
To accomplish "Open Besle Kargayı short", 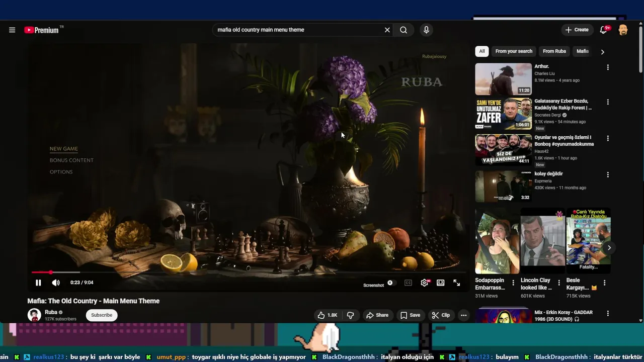I will (x=588, y=241).
